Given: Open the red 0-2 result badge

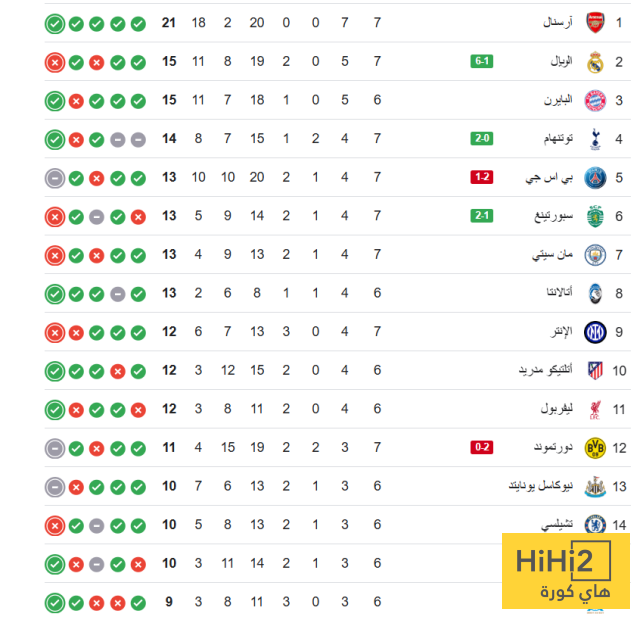Looking at the screenshot, I should tap(482, 447).
